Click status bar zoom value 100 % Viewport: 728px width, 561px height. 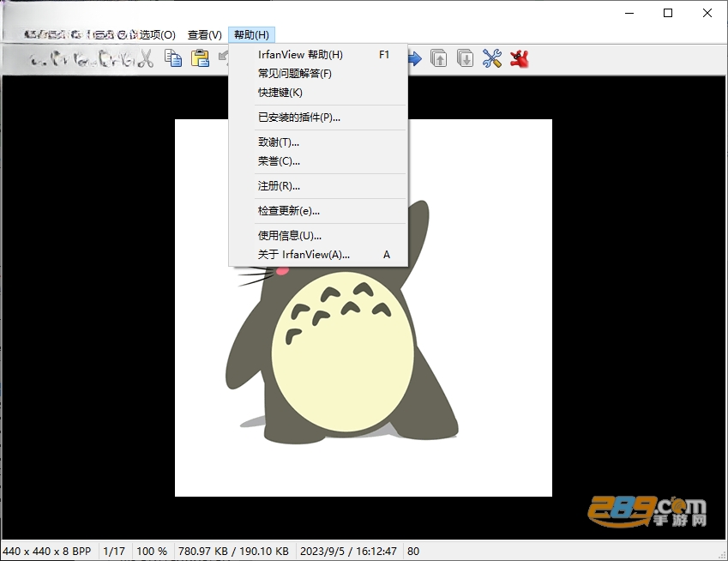(152, 552)
